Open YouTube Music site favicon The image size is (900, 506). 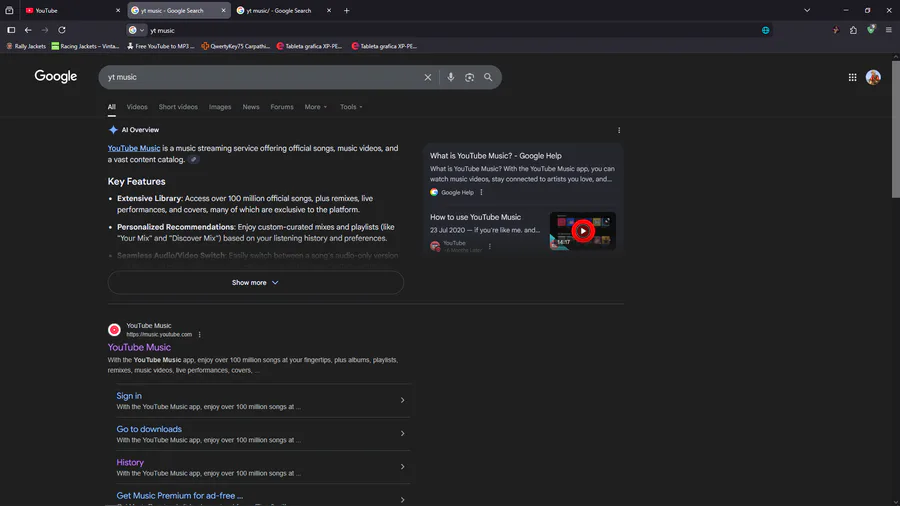114,329
